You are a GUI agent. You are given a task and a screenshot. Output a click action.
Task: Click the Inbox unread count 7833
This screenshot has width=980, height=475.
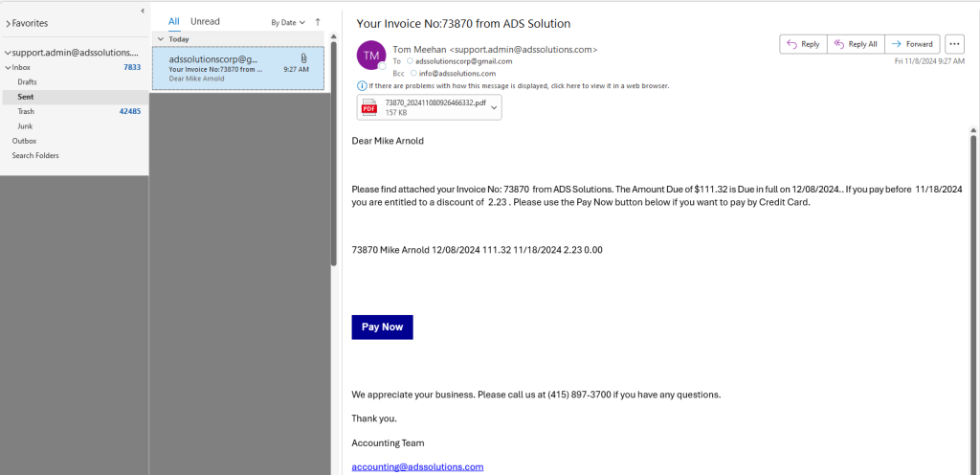132,67
